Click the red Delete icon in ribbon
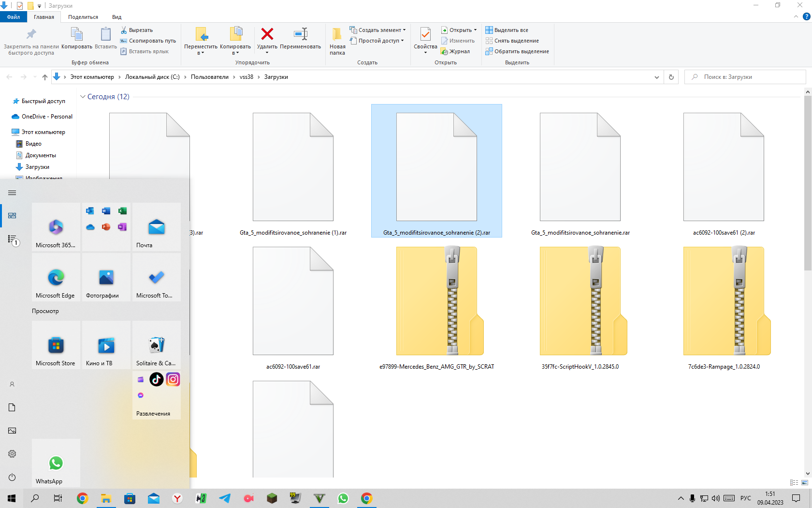Image resolution: width=812 pixels, height=508 pixels. 267,34
